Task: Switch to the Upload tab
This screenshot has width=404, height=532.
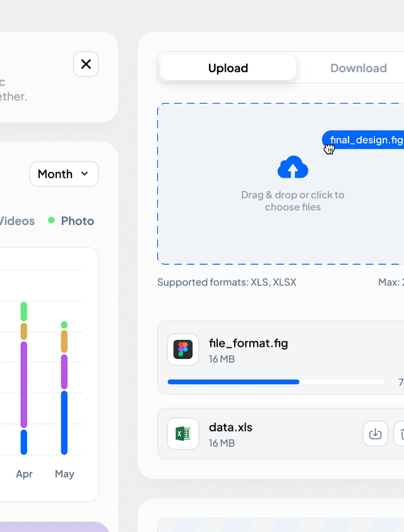Action: (228, 68)
